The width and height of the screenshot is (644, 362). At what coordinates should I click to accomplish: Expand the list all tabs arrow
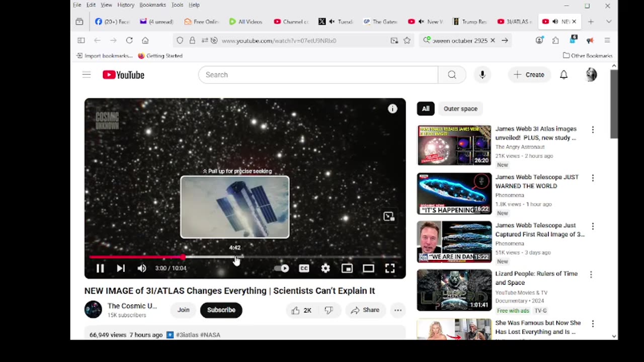(608, 22)
